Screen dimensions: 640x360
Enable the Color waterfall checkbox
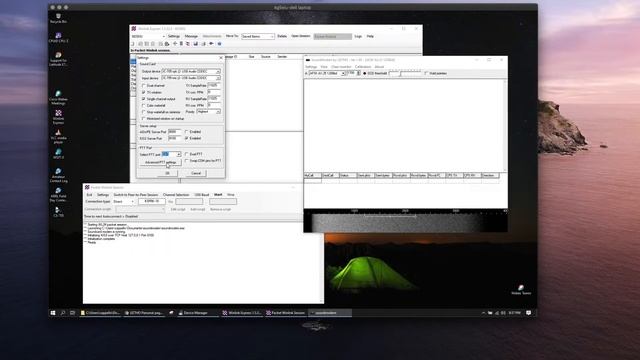click(144, 105)
